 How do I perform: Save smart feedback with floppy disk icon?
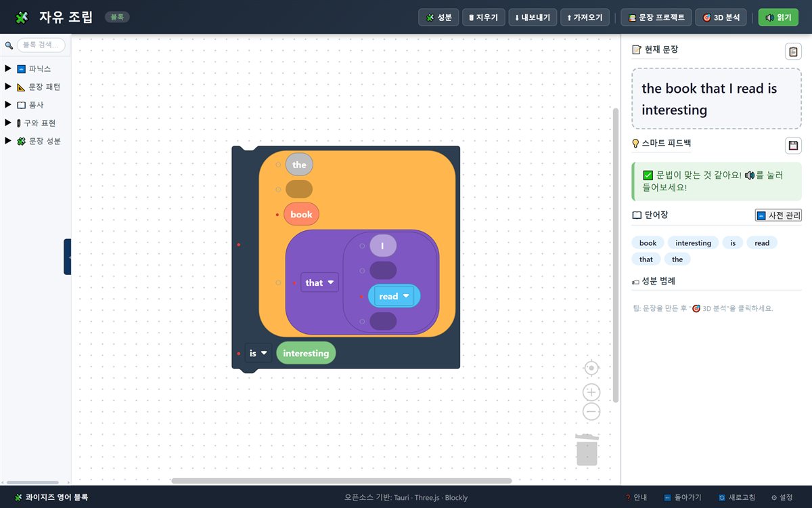click(793, 145)
